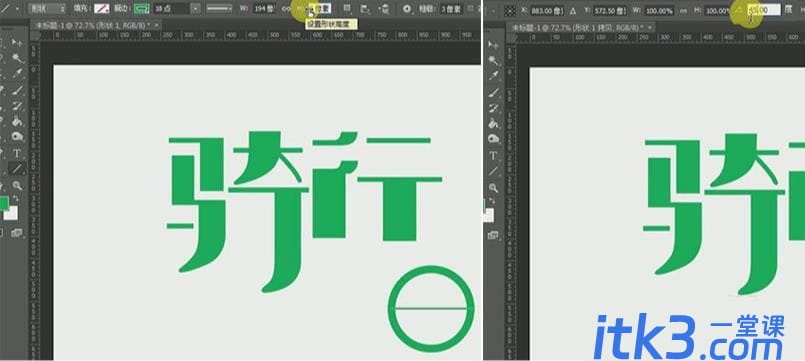Click the reference point locator in transform bar
805x361 pixels.
coord(509,10)
